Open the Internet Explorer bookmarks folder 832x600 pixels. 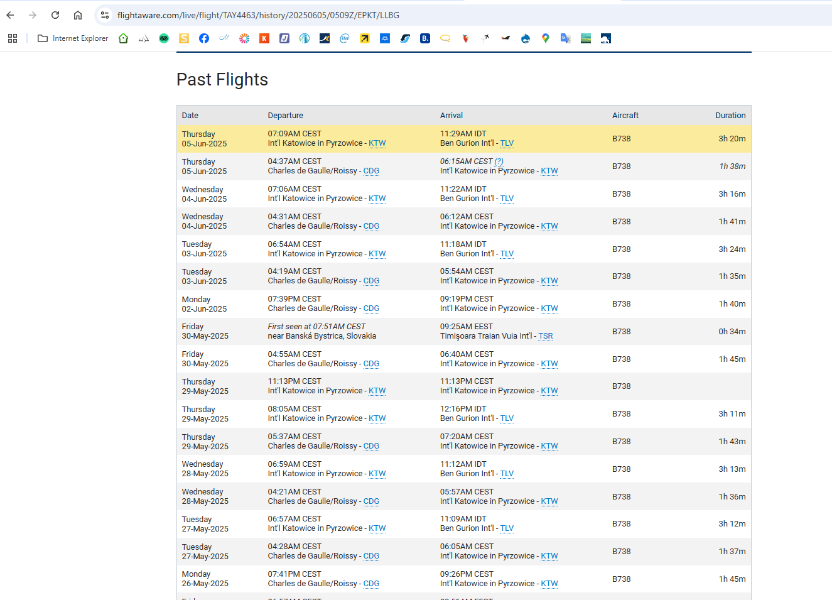73,38
